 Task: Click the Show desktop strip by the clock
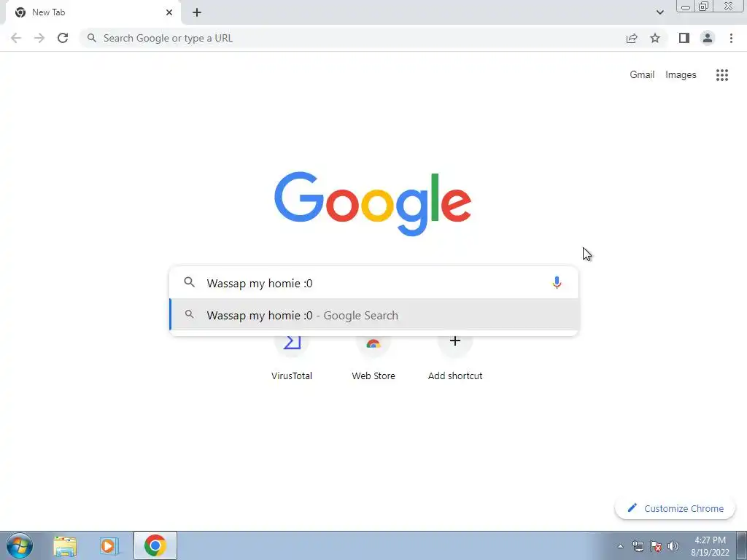tap(742, 545)
